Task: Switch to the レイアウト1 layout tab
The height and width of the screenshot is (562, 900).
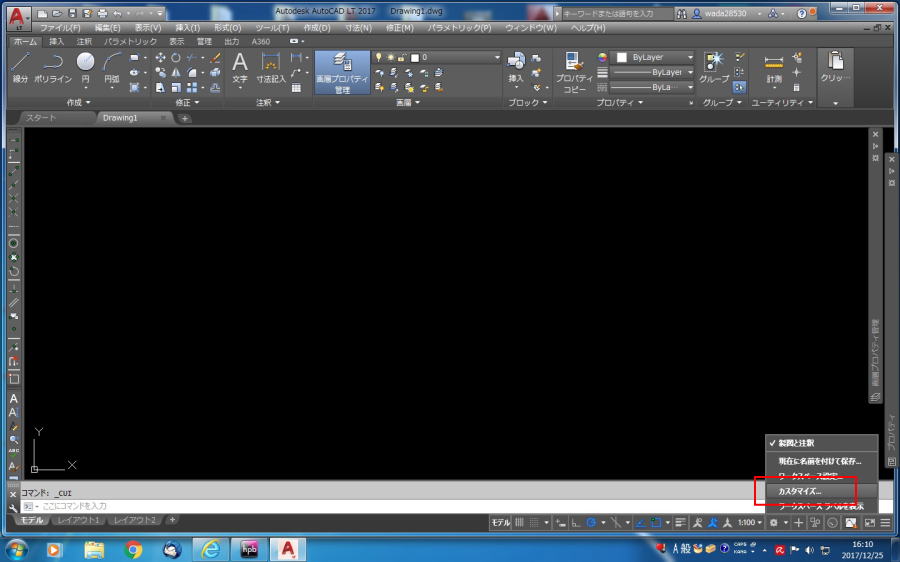Action: pyautogui.click(x=79, y=520)
